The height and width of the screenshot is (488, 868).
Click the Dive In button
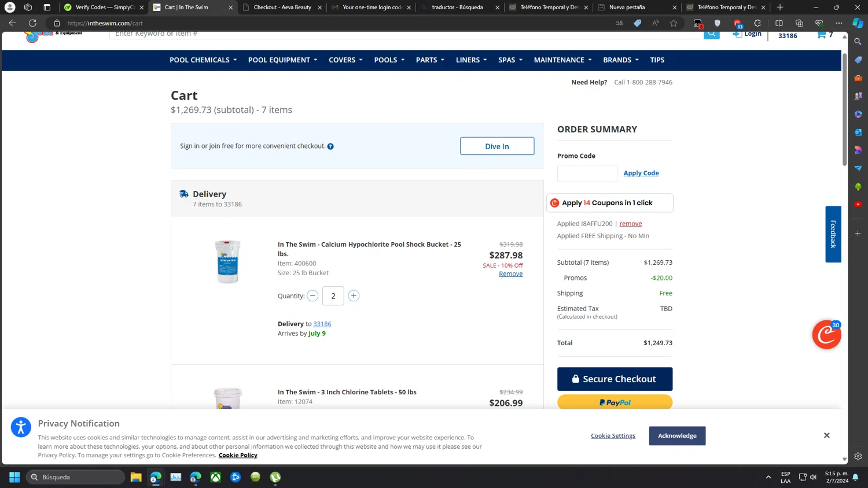coord(497,146)
